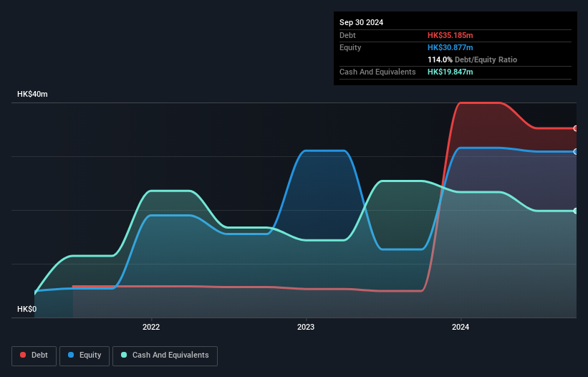The height and width of the screenshot is (377, 588).
Task: Click the Equity row label in tooltip
Action: click(x=350, y=47)
